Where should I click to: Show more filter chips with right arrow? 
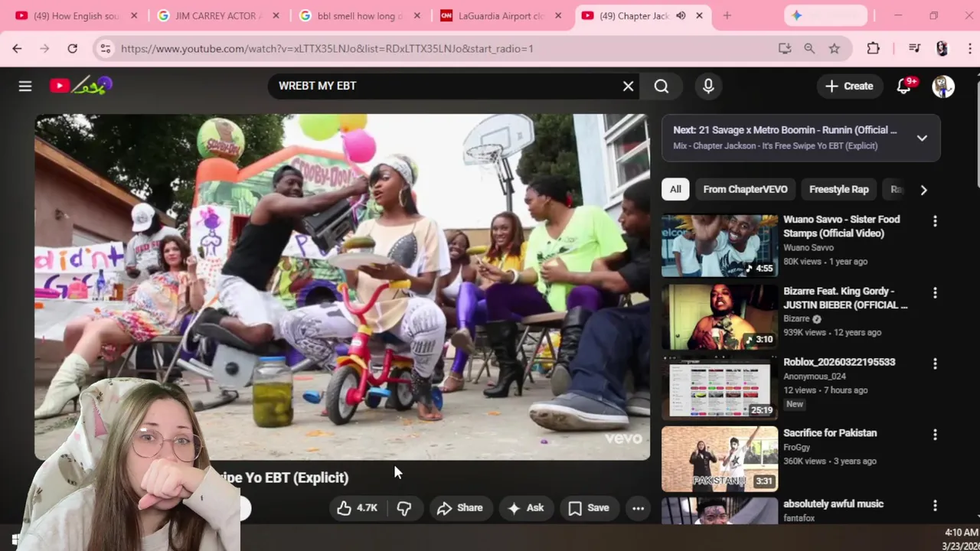tap(923, 190)
